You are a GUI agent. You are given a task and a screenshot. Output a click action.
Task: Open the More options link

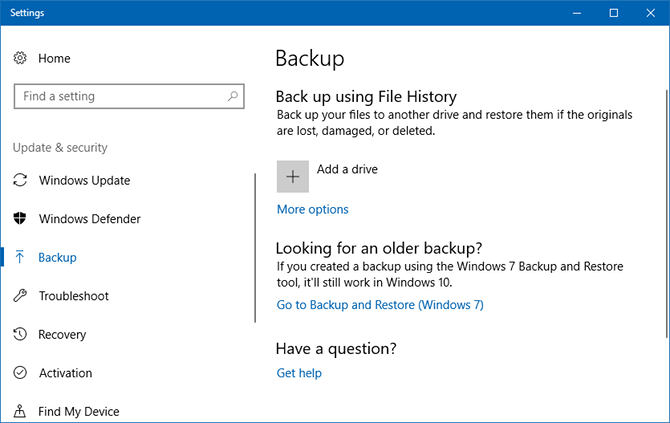pyautogui.click(x=312, y=210)
